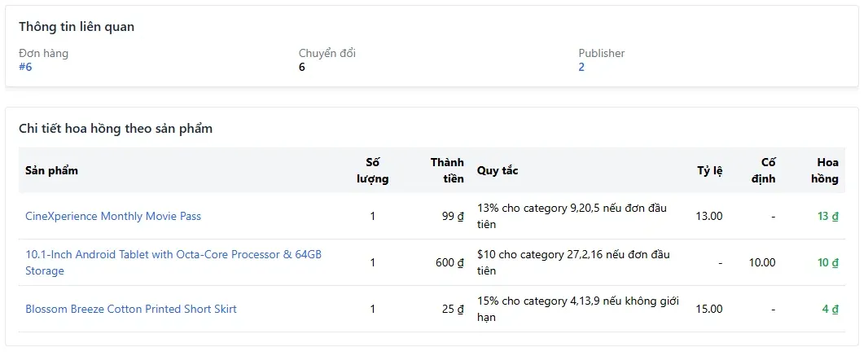
Task: Click the 'Đơn hàng' label
Action: 44,53
